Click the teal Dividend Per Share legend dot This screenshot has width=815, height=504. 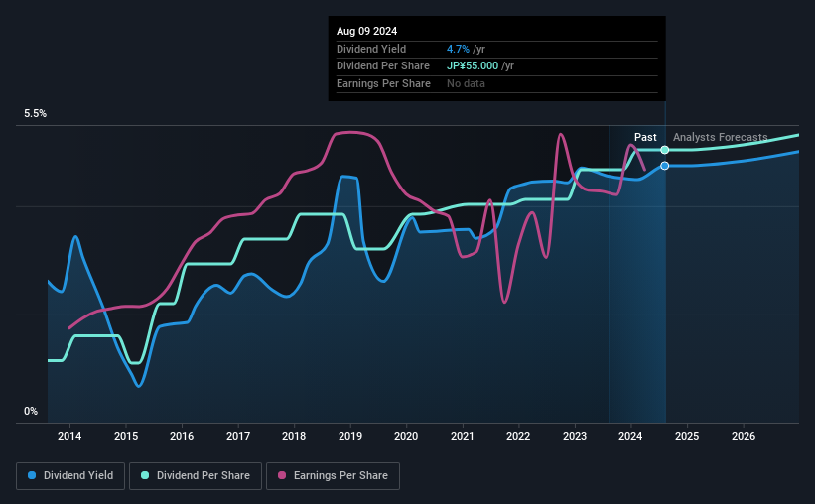click(x=145, y=475)
